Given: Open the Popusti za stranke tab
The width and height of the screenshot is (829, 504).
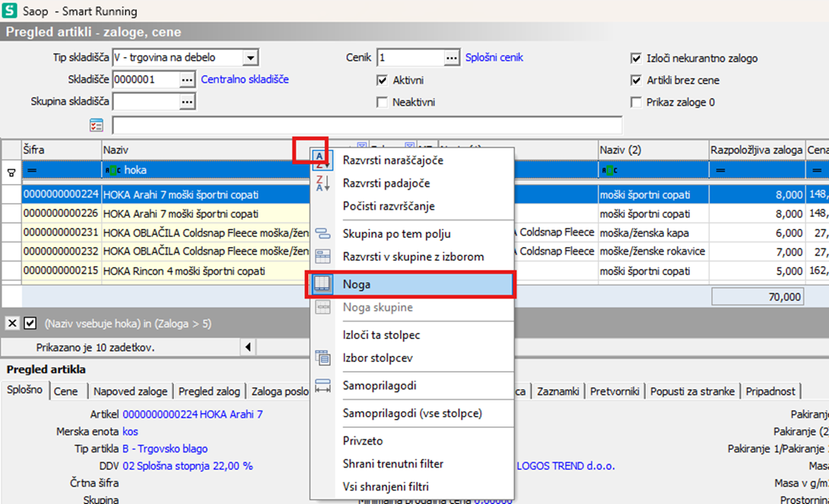Looking at the screenshot, I should [x=692, y=391].
